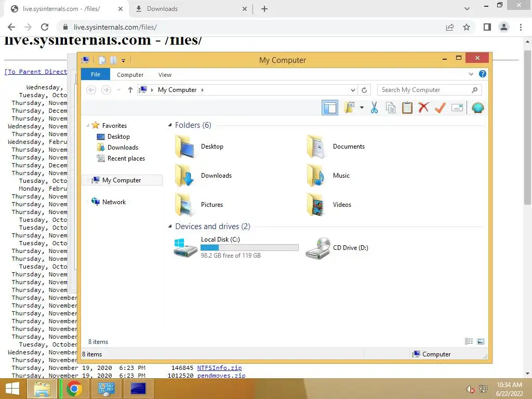Switch to the View ribbon tab
This screenshot has height=399, width=532.
pyautogui.click(x=165, y=75)
